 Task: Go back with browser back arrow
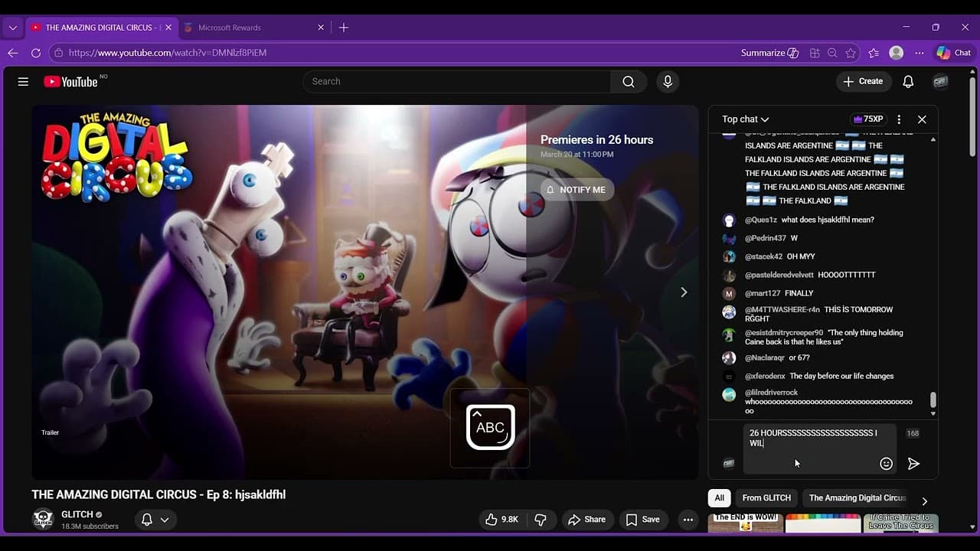[x=12, y=53]
